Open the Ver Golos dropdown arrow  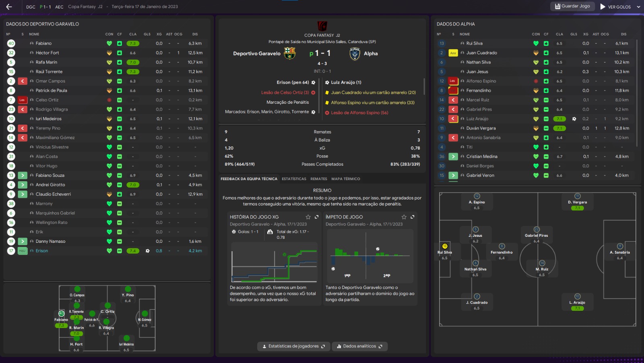coord(638,7)
